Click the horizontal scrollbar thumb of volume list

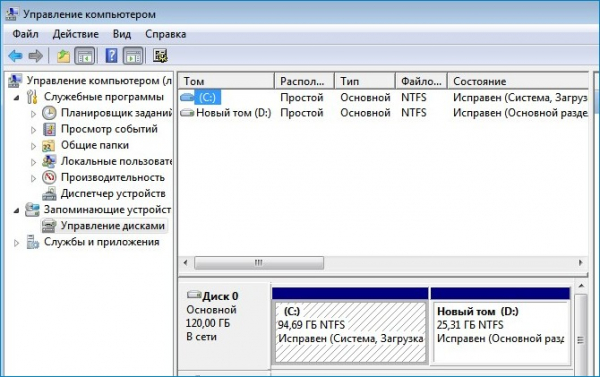coord(259,263)
